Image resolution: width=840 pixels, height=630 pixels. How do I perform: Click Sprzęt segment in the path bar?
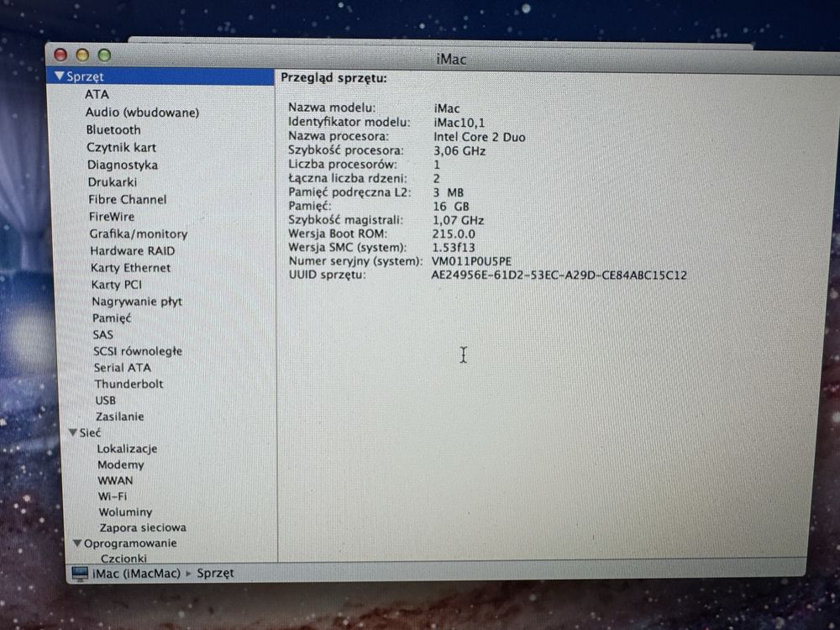(x=215, y=573)
